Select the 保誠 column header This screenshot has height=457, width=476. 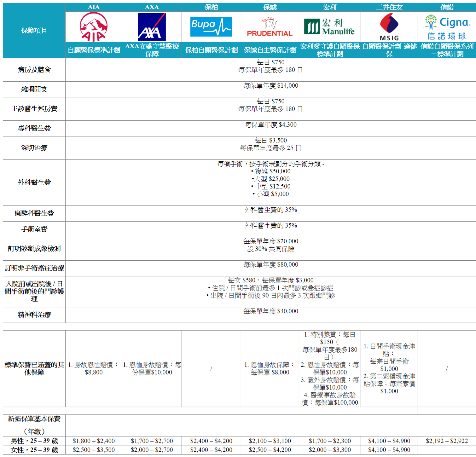270,7
